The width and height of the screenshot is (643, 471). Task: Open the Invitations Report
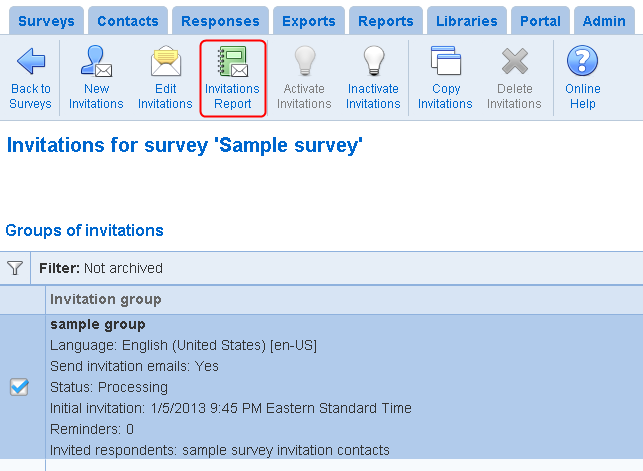233,78
